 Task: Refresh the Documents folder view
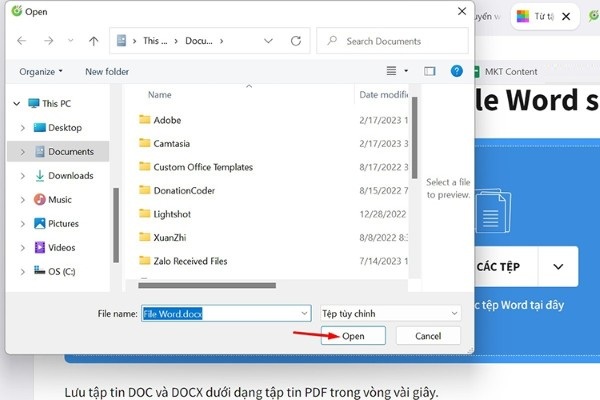pyautogui.click(x=296, y=41)
